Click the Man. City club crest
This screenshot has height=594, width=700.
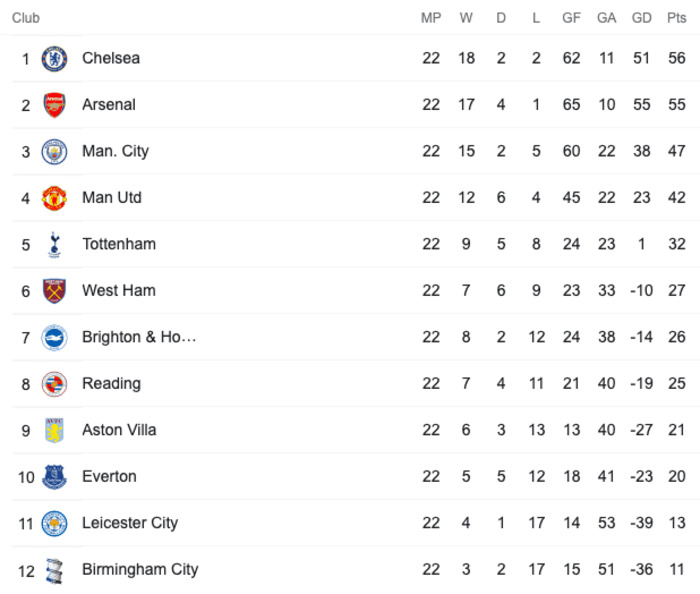tap(54, 151)
